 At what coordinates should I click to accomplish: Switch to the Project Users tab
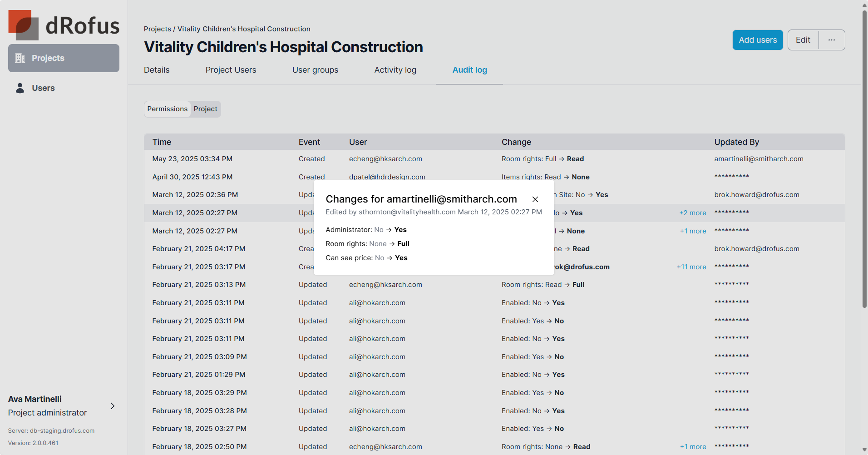click(x=231, y=70)
